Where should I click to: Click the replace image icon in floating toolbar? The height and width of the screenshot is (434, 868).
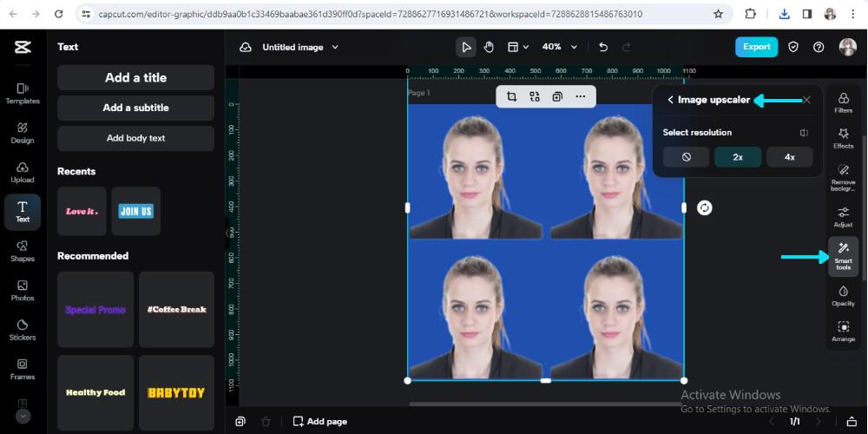(x=534, y=97)
